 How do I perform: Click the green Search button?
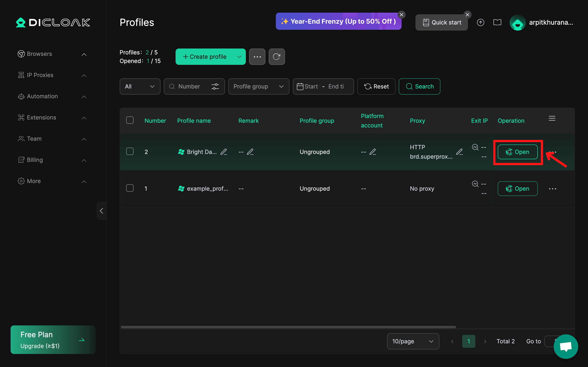419,86
